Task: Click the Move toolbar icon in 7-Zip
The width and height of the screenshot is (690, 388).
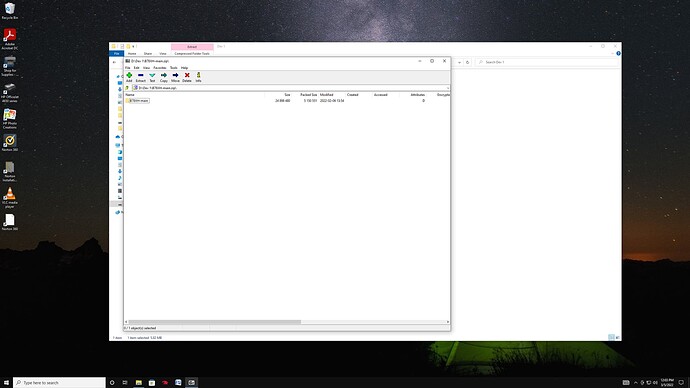Action: 175,77
